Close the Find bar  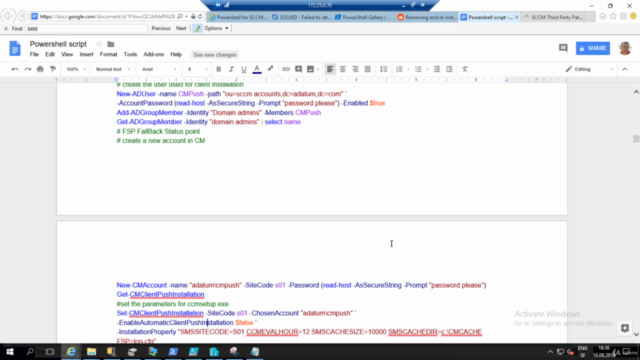[x=6, y=29]
